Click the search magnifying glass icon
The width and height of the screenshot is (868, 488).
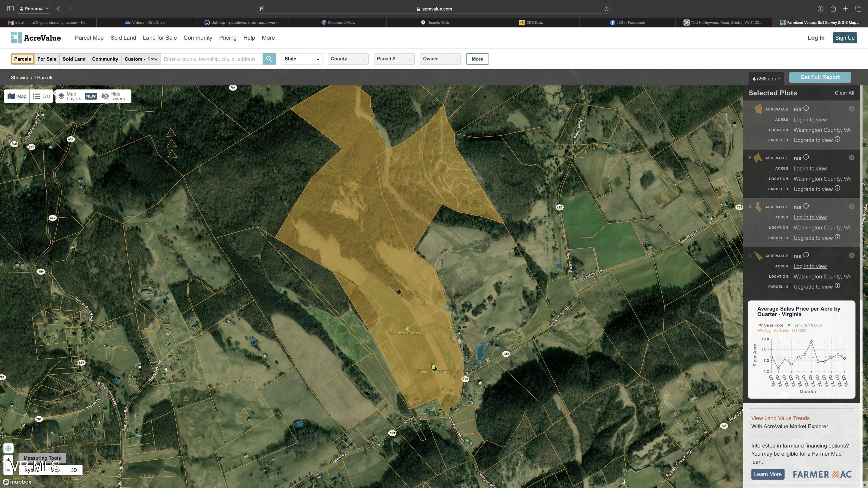(x=269, y=59)
